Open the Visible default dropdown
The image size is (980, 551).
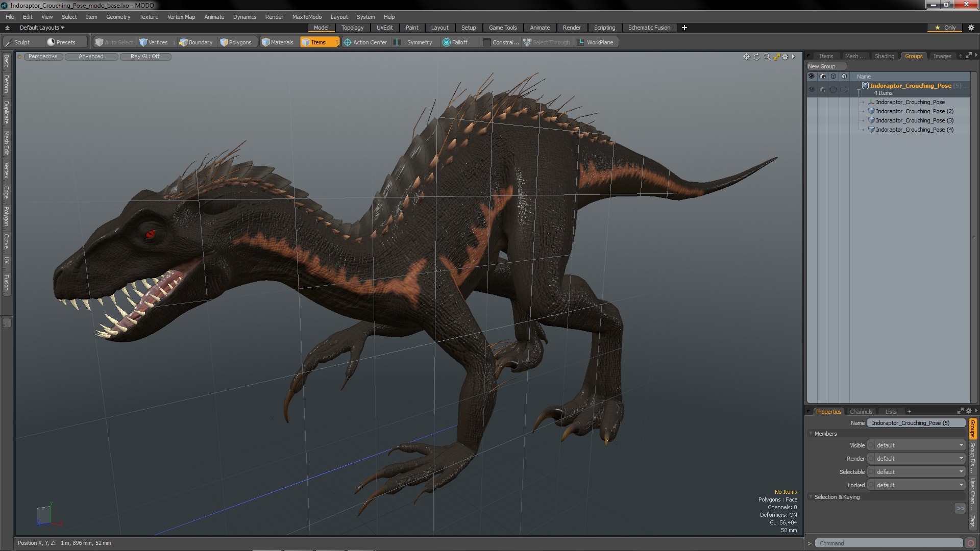(919, 445)
